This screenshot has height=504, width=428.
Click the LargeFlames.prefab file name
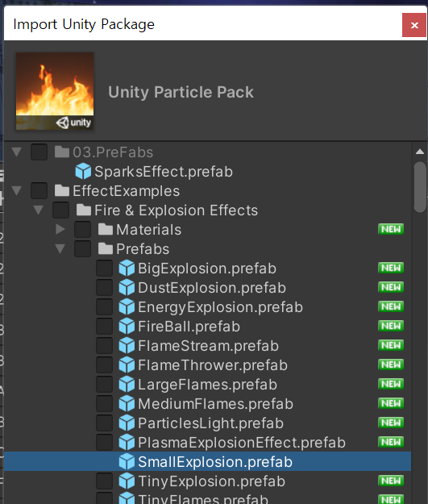tap(208, 385)
